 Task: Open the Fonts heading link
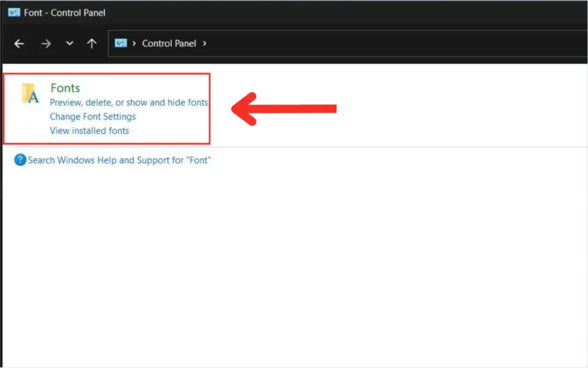(65, 88)
